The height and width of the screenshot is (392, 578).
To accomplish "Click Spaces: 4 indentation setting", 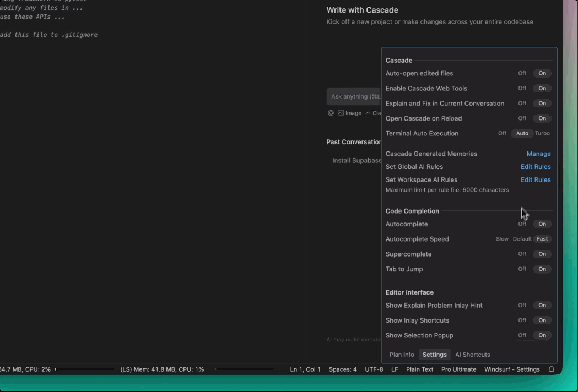I will coord(343,369).
